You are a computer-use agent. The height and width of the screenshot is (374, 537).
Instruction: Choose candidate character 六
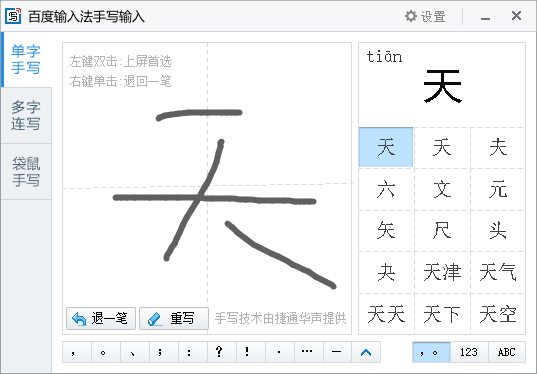click(x=386, y=189)
